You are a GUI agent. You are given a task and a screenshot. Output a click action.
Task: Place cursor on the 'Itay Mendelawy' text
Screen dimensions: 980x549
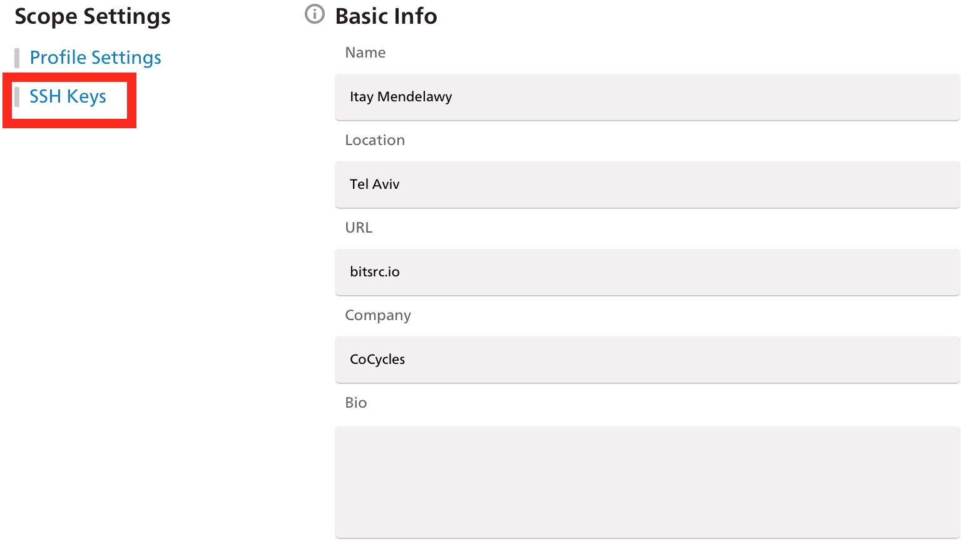(x=401, y=97)
